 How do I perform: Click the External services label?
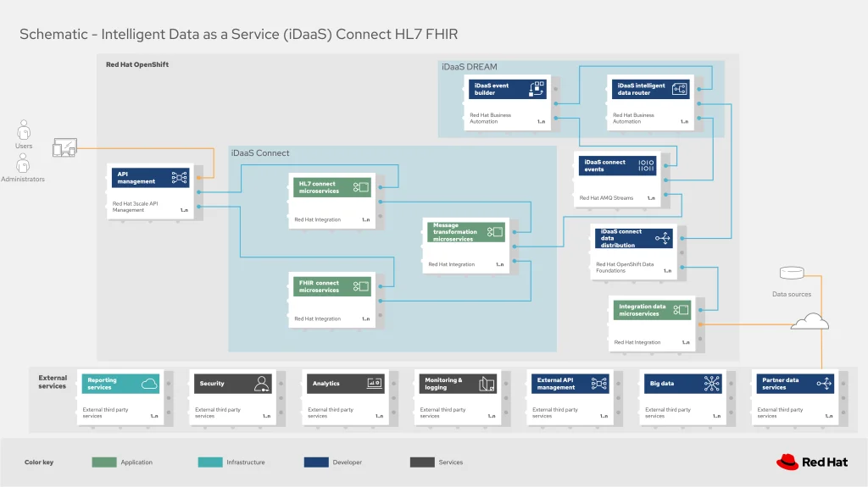point(53,382)
